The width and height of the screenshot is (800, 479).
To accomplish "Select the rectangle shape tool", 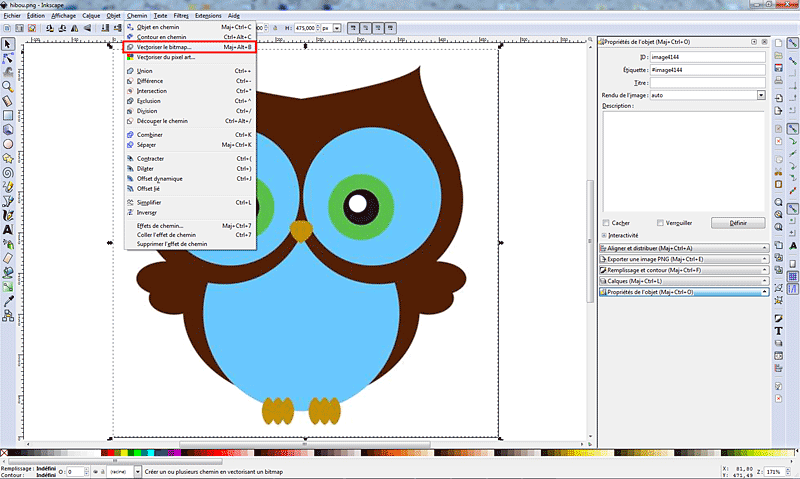I will pyautogui.click(x=8, y=115).
